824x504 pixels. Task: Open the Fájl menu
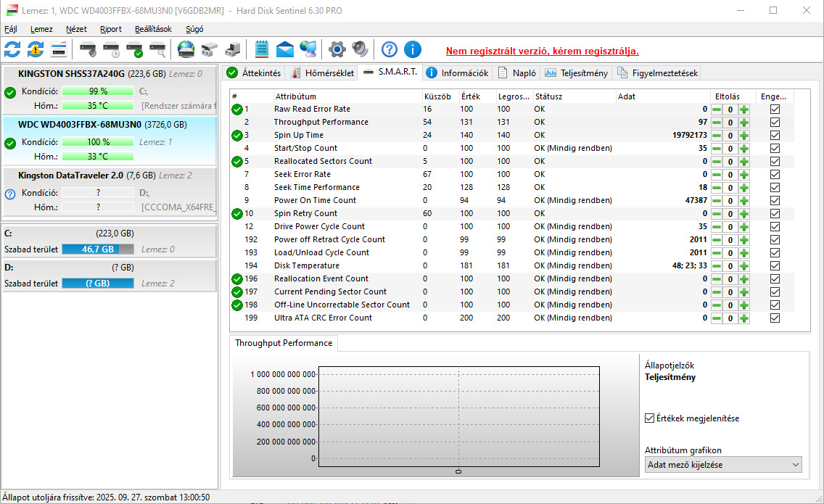point(10,29)
